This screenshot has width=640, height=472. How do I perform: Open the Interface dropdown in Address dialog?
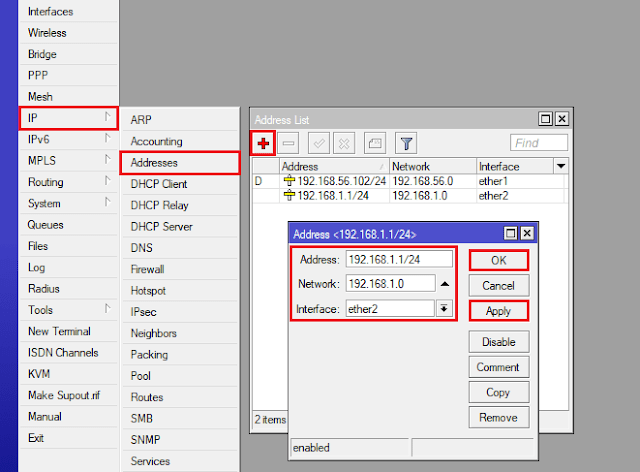[x=444, y=308]
